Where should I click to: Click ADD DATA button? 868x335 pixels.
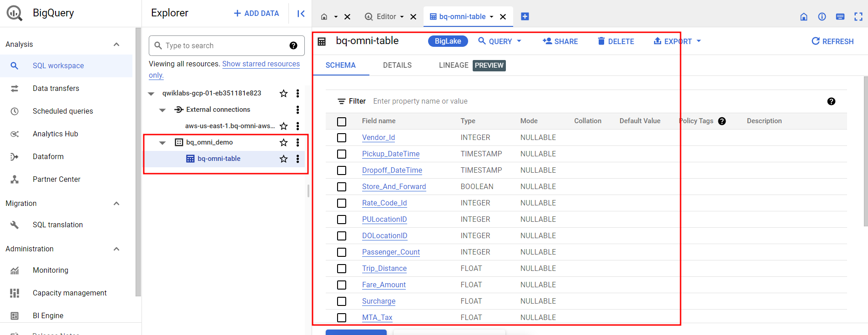point(257,14)
